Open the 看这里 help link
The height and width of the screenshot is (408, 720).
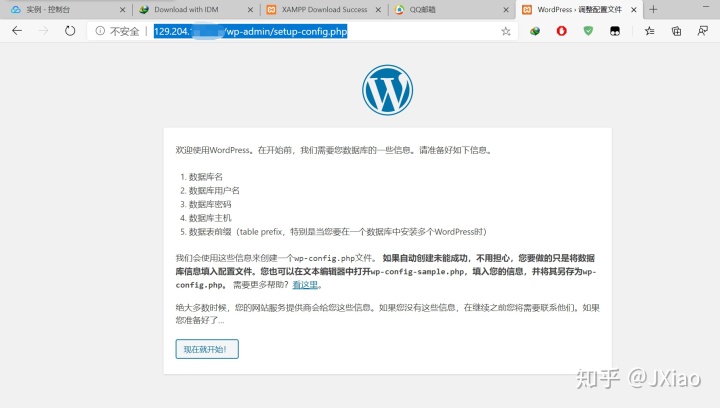pos(305,285)
